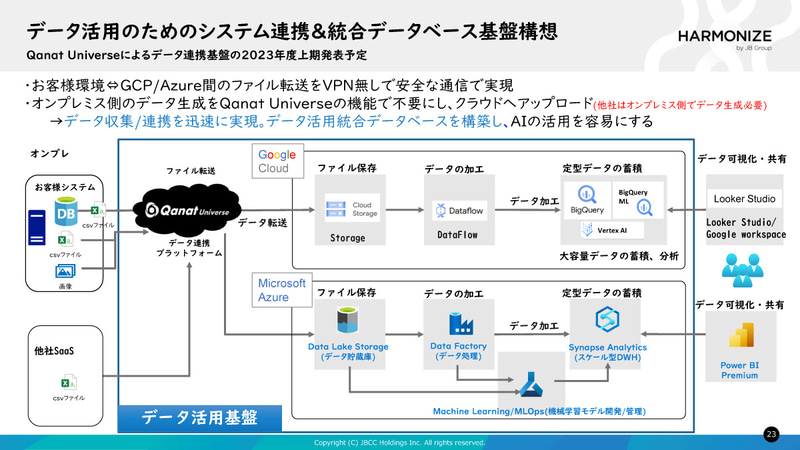Click the オンプレ label
Screen dimensions: 800x450
(49, 154)
